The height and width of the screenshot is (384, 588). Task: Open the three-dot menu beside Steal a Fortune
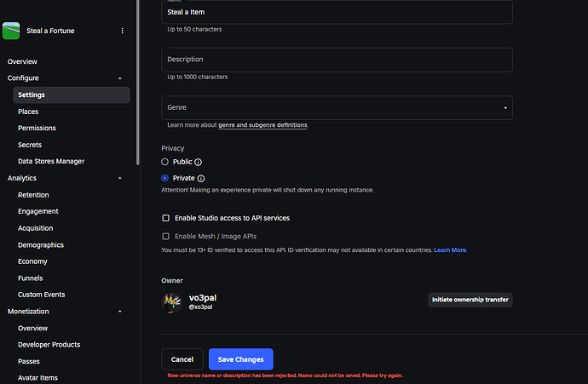point(122,31)
